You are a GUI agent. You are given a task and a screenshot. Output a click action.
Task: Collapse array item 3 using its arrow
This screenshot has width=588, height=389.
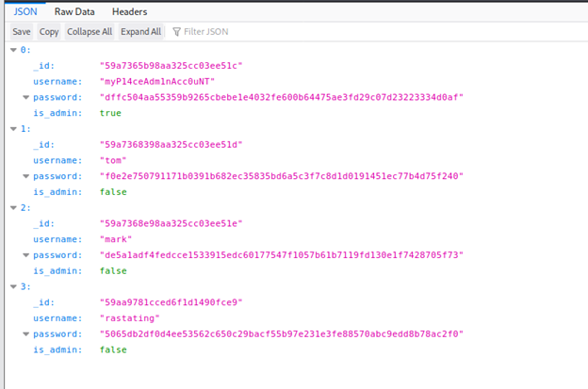pyautogui.click(x=12, y=287)
